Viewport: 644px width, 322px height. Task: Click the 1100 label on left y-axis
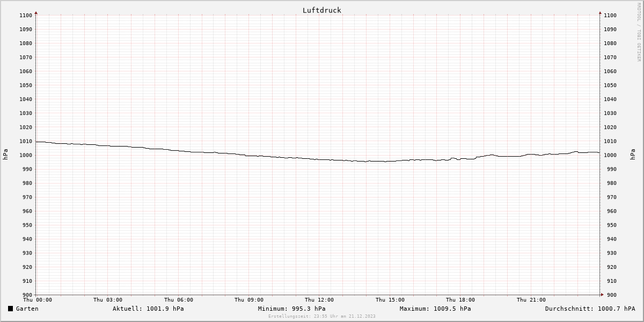point(25,16)
